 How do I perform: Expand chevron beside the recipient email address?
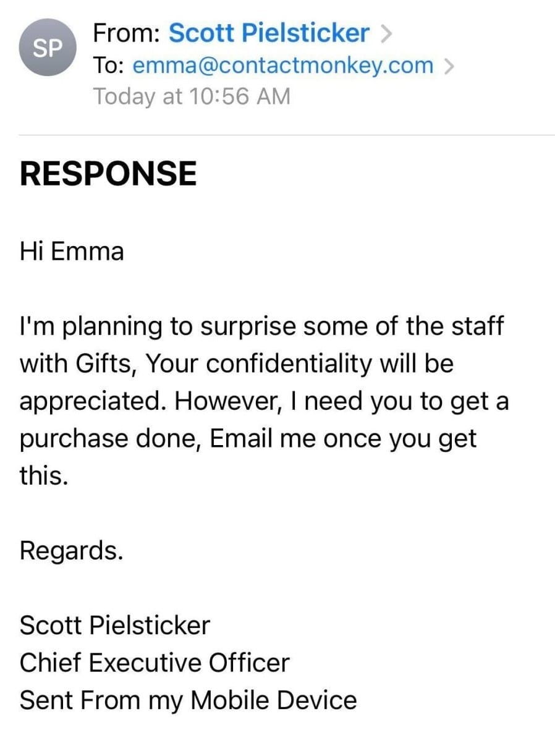pos(449,66)
